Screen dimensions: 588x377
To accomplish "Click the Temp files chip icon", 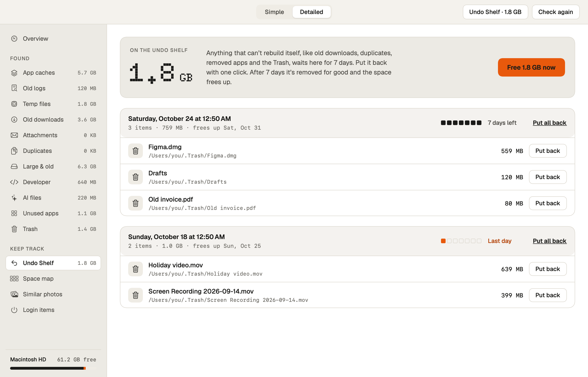I will (14, 104).
